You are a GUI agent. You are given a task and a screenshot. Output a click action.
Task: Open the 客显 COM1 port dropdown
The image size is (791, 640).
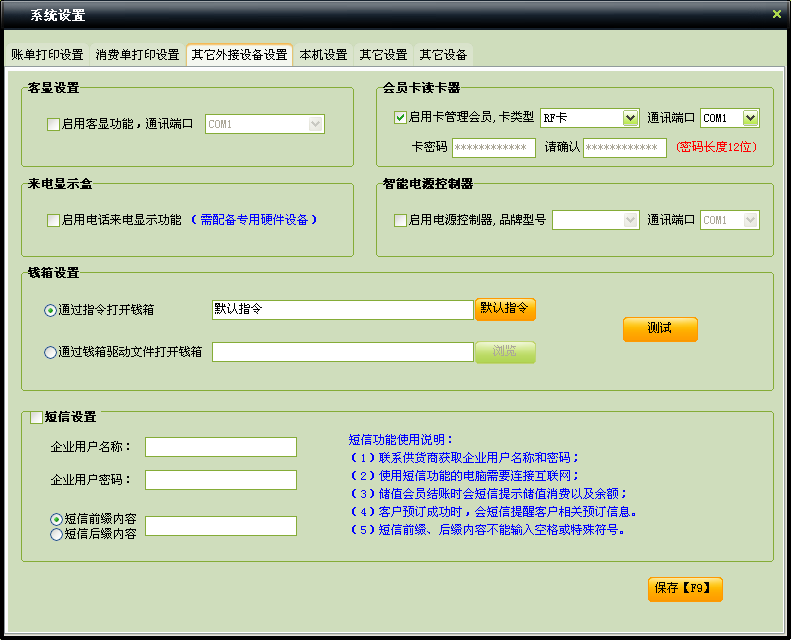[265, 124]
